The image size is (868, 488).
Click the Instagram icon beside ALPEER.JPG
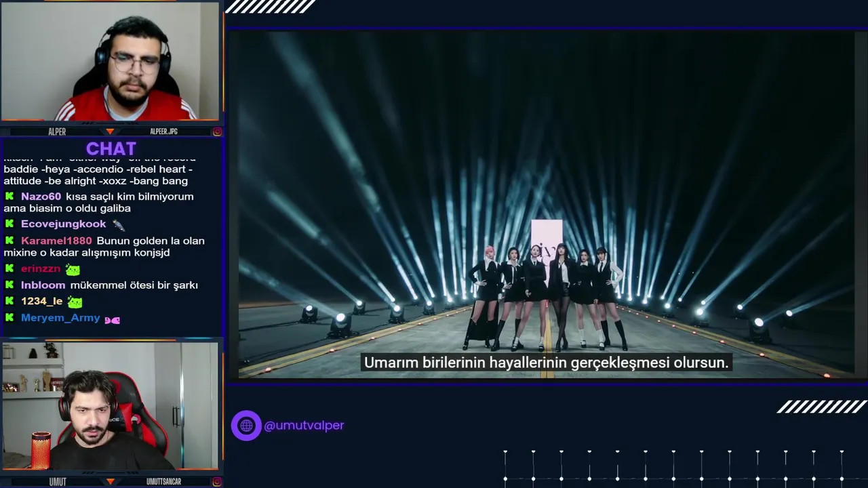217,131
